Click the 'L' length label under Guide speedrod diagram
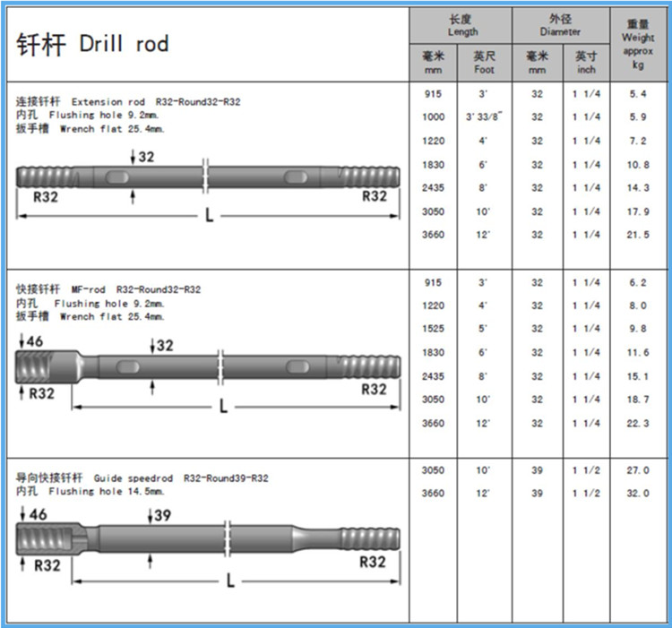 [x=230, y=581]
